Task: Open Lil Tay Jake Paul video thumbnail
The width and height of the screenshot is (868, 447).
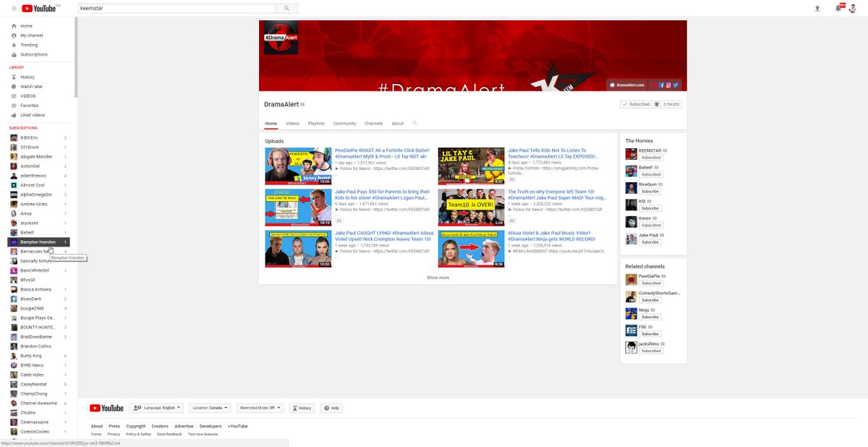Action: click(x=471, y=166)
